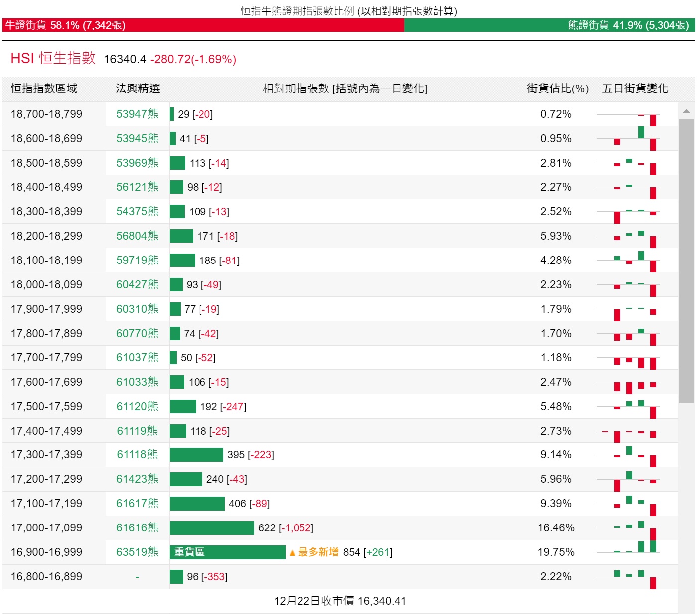Click the 恒指指數區域 column header
700x614 pixels.
tap(44, 88)
